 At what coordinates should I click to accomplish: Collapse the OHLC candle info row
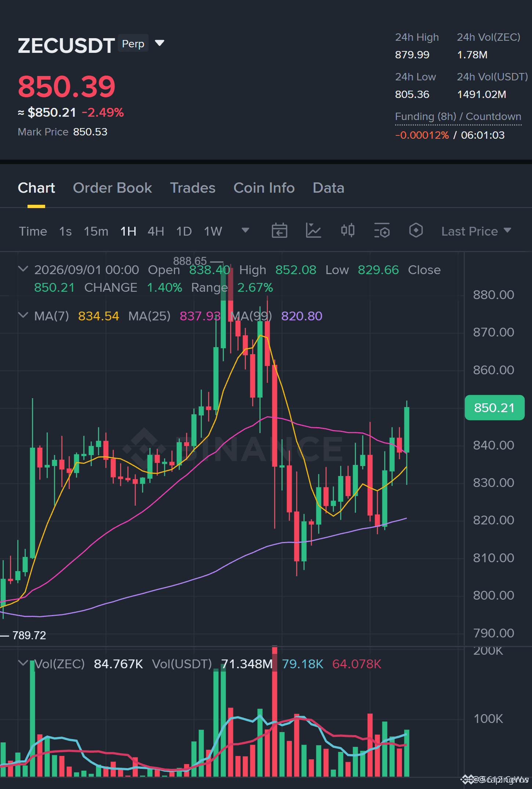coord(23,269)
